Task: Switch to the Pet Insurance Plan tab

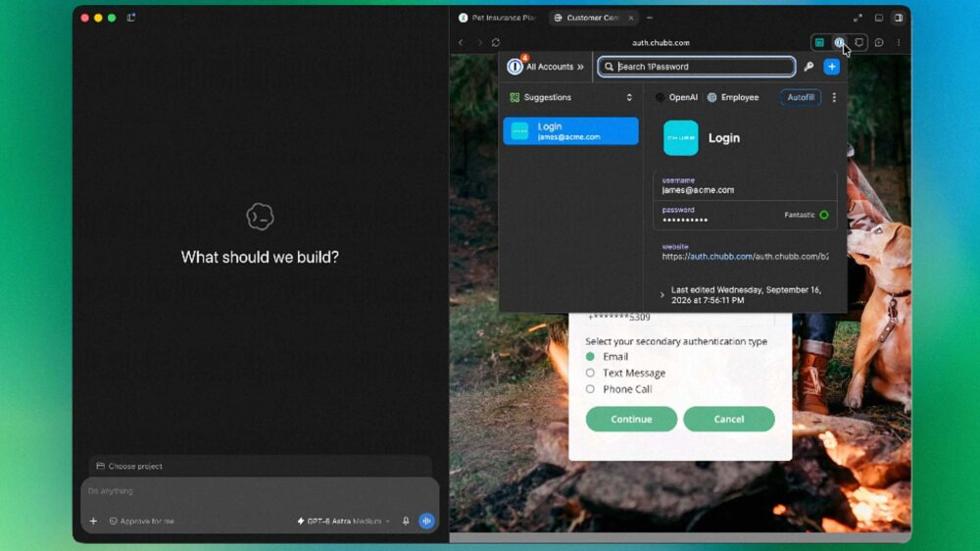Action: (498, 18)
